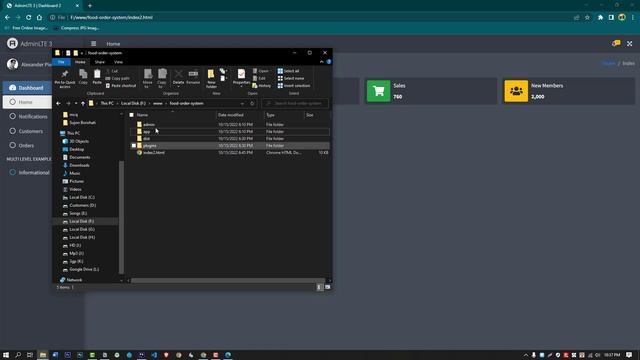Open the chat messages icon in navbar
640x360 pixels.
616,43
